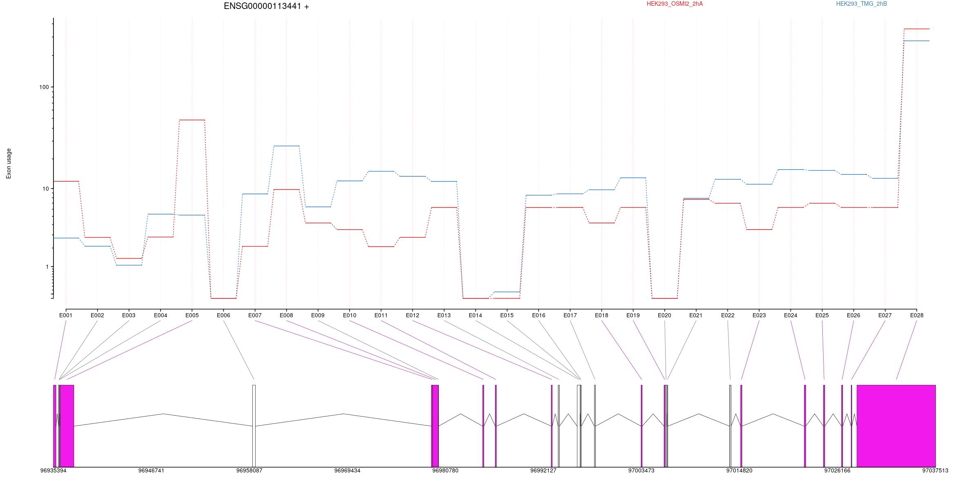Click exon label E001
The height and width of the screenshot is (490, 980).
(x=66, y=315)
